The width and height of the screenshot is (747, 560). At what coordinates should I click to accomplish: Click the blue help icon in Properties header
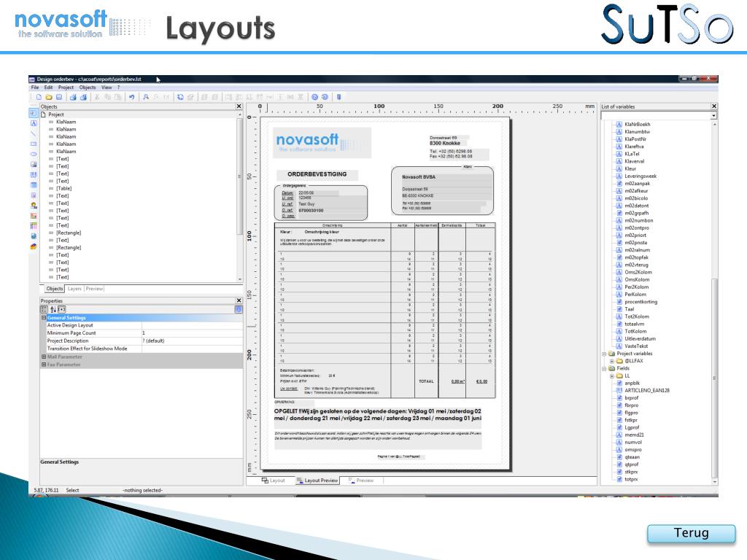coord(239,309)
